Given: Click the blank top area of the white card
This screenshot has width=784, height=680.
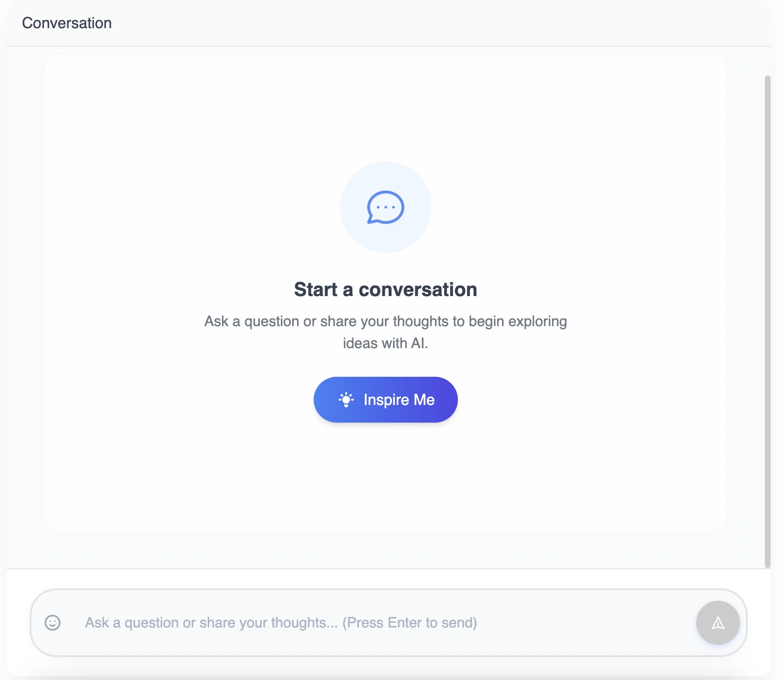Looking at the screenshot, I should (x=386, y=105).
